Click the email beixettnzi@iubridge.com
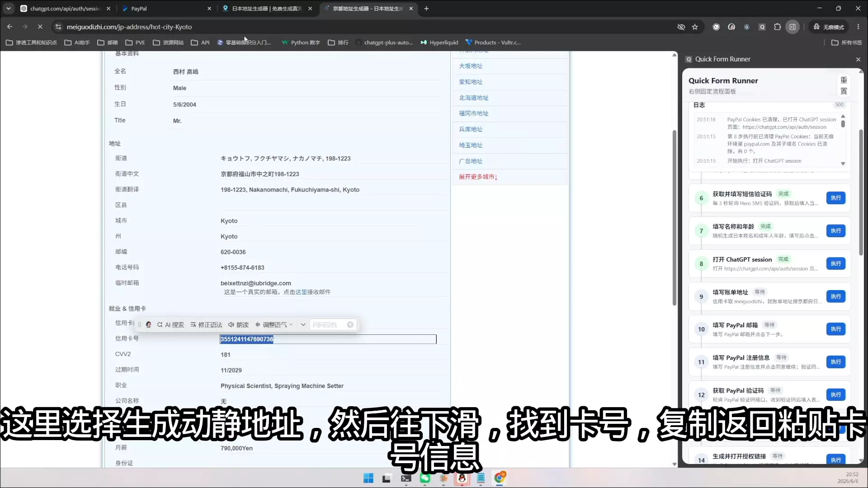 click(256, 283)
